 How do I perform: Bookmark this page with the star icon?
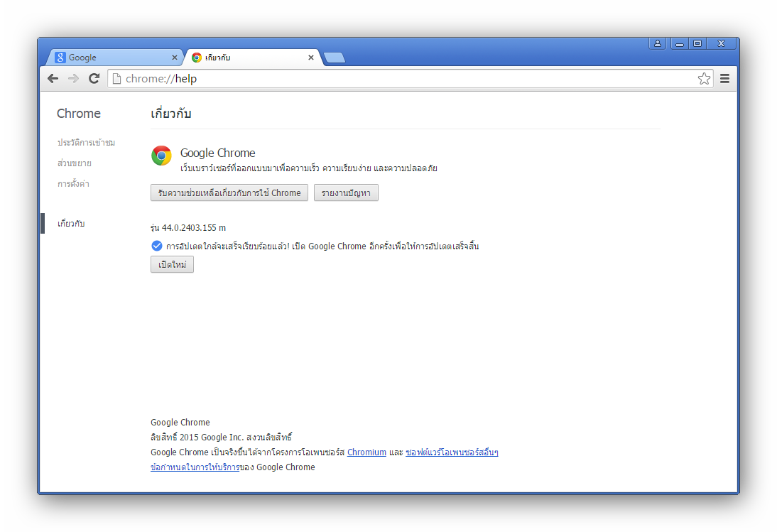(704, 79)
